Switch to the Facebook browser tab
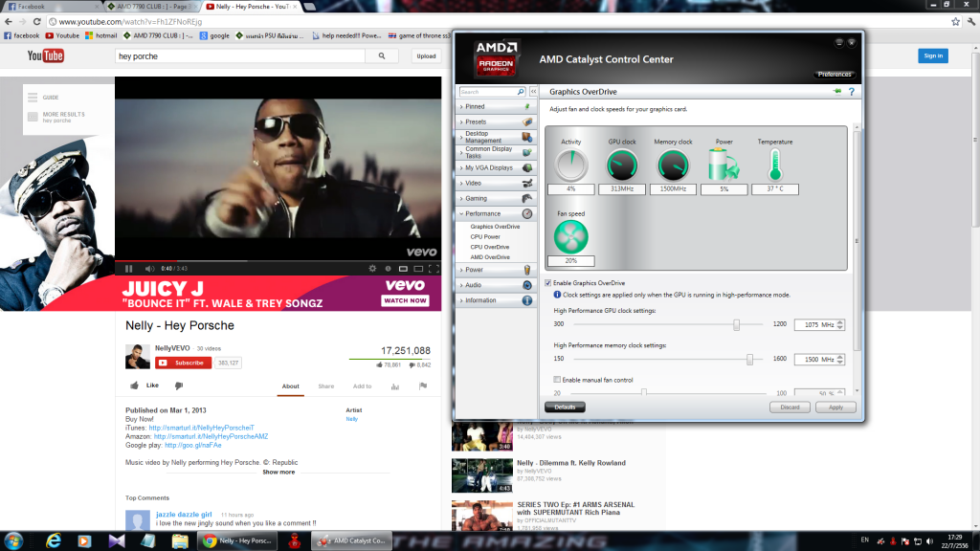The height and width of the screenshot is (551, 980). click(52, 7)
